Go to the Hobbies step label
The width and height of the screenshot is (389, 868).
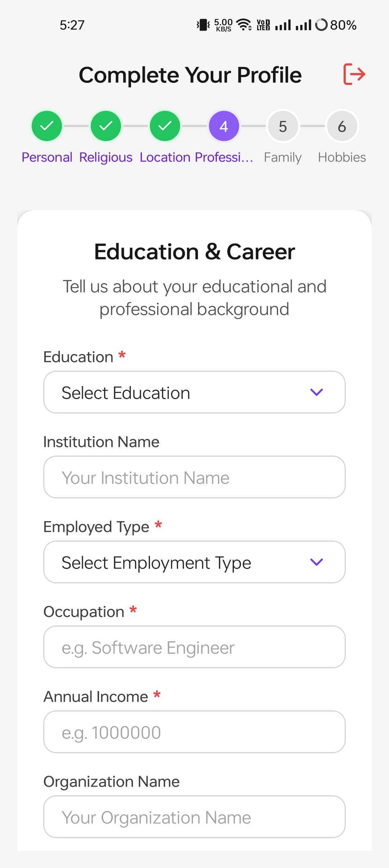[x=342, y=157]
